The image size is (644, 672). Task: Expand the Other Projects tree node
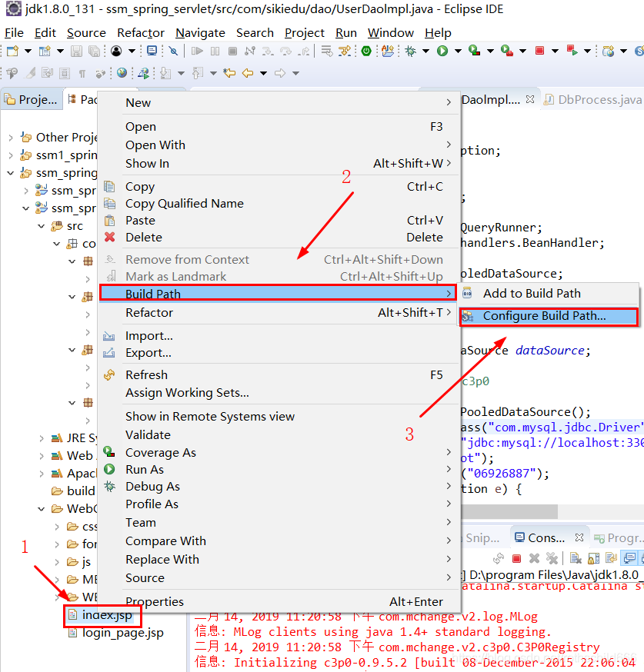(x=11, y=138)
